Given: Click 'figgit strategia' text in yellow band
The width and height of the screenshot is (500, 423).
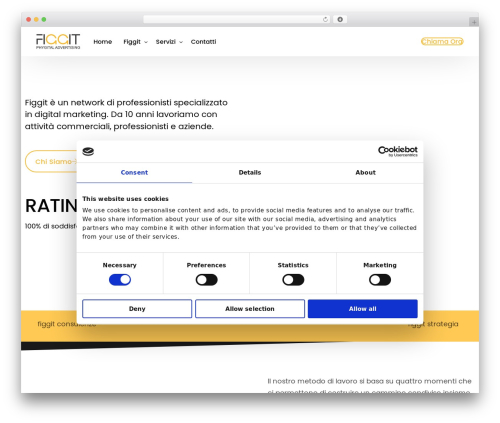Looking at the screenshot, I should [x=433, y=324].
